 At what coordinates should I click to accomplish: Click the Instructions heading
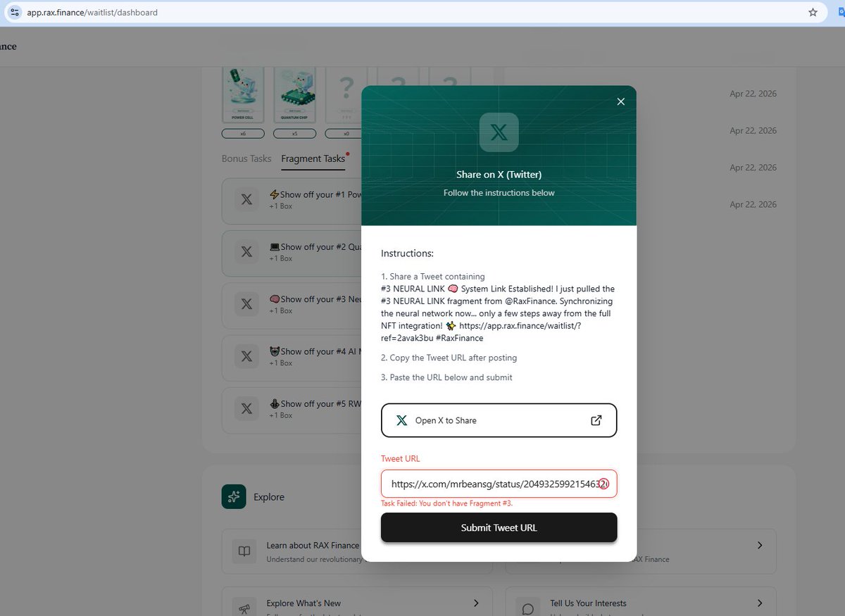pos(407,253)
